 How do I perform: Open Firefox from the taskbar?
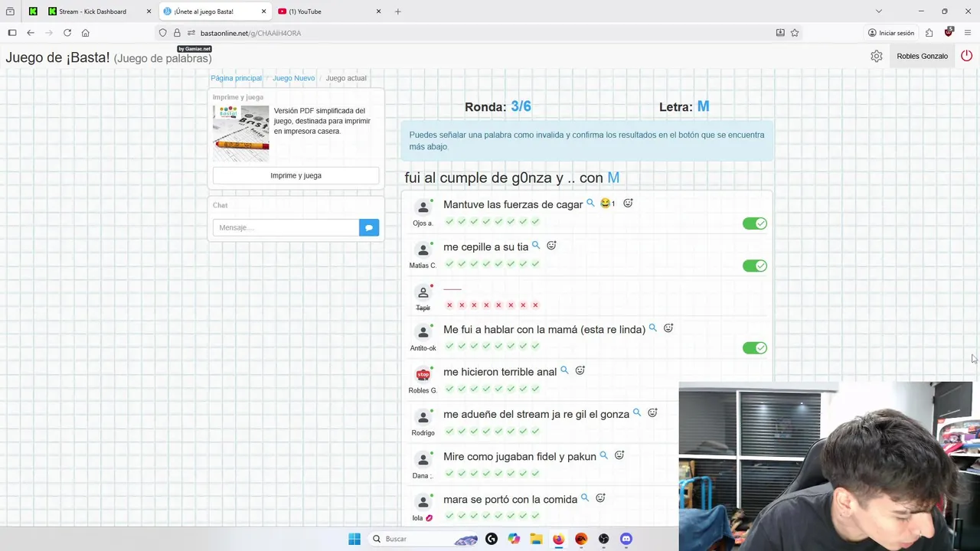[x=558, y=539]
